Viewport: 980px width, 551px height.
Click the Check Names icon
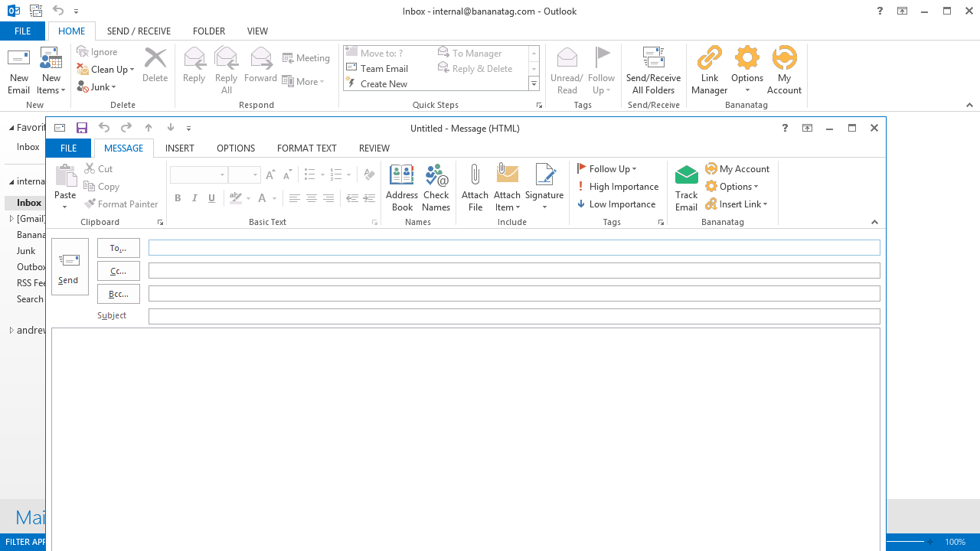(x=436, y=187)
